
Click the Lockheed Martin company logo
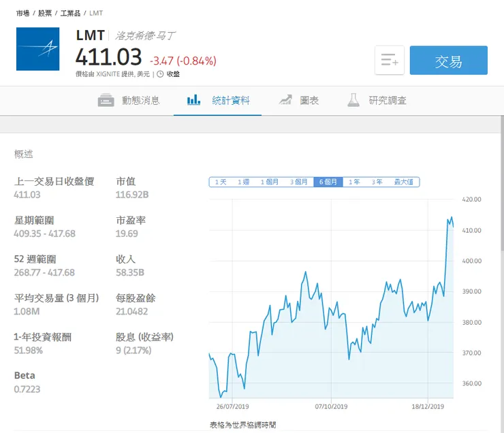(37, 49)
